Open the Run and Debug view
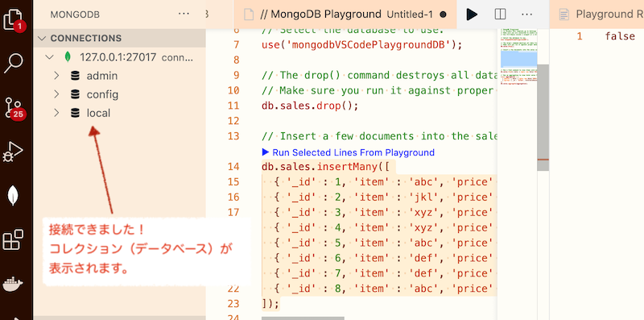 [x=13, y=152]
